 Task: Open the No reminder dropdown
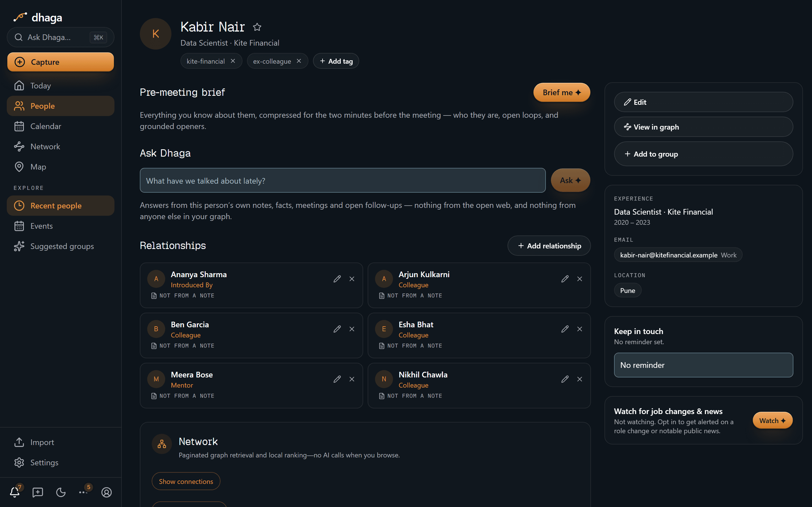703,365
